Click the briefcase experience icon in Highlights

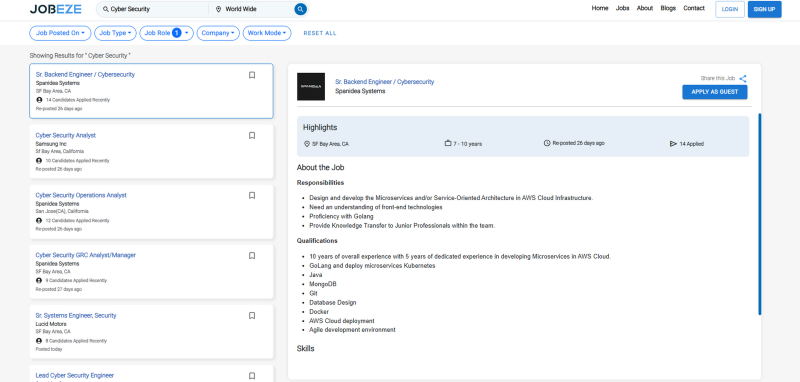[x=448, y=143]
